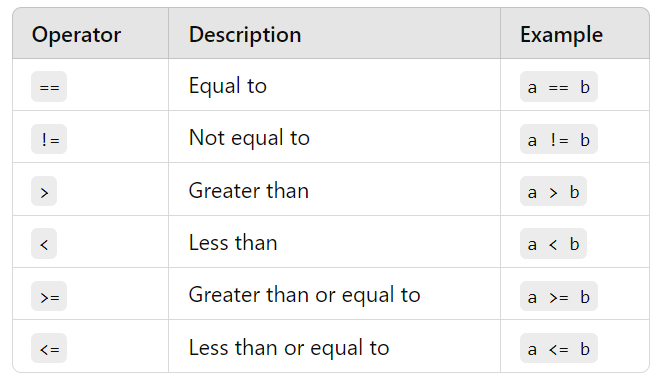Click the > operator code badge

point(44,191)
